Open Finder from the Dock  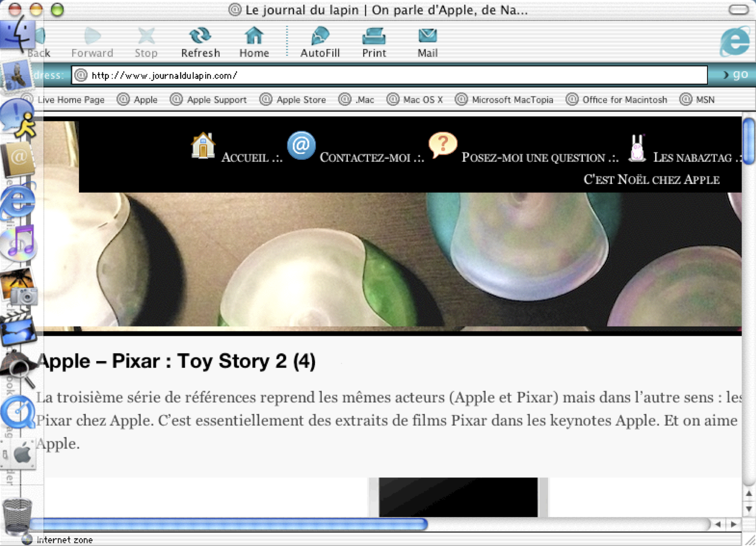click(17, 35)
